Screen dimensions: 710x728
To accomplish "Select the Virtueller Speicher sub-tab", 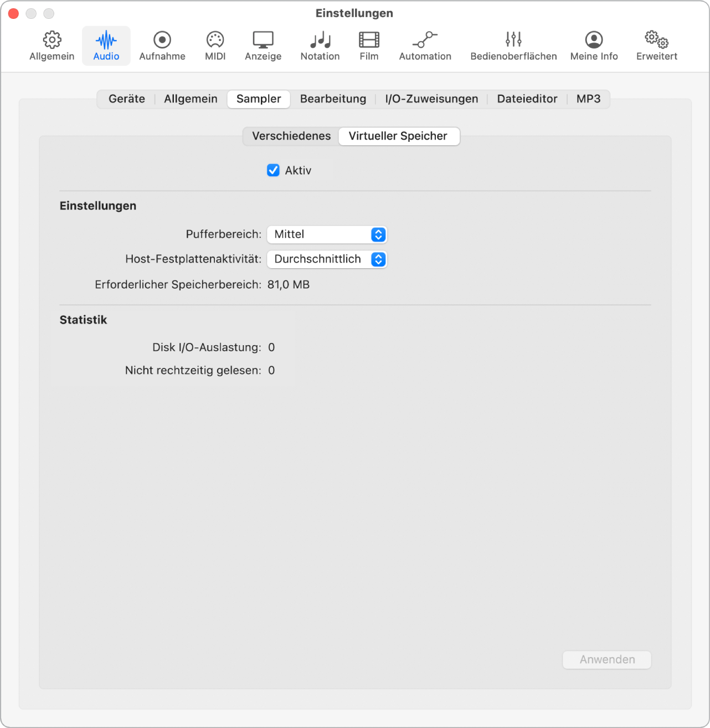I will [x=398, y=136].
